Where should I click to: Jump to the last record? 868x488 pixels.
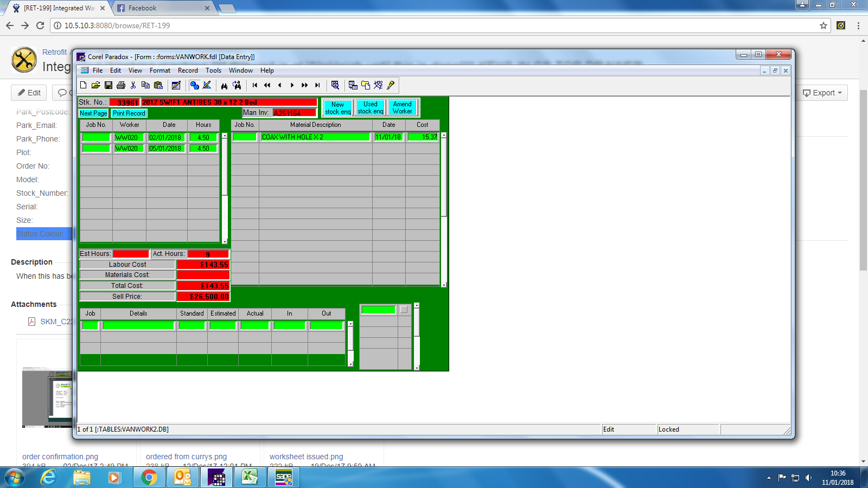click(317, 85)
